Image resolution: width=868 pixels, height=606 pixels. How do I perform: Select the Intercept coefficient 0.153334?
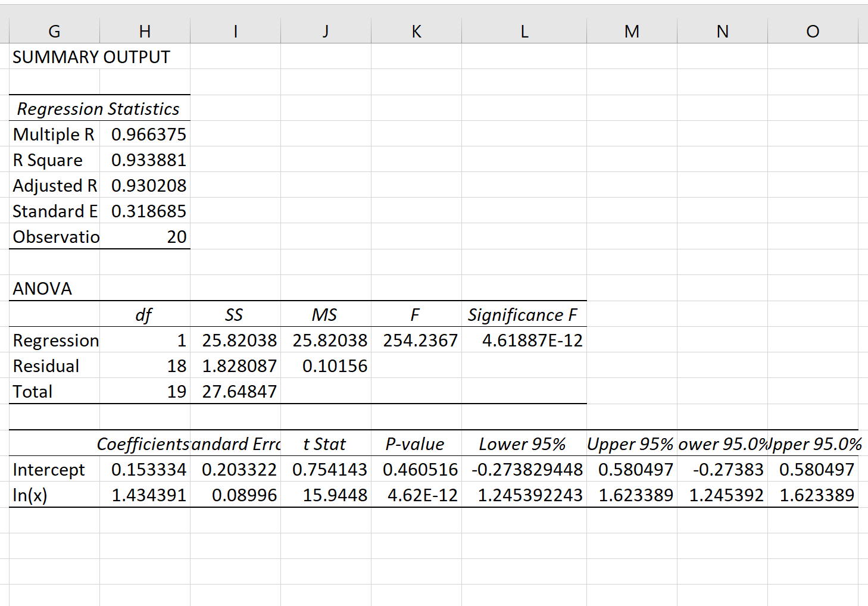click(149, 469)
